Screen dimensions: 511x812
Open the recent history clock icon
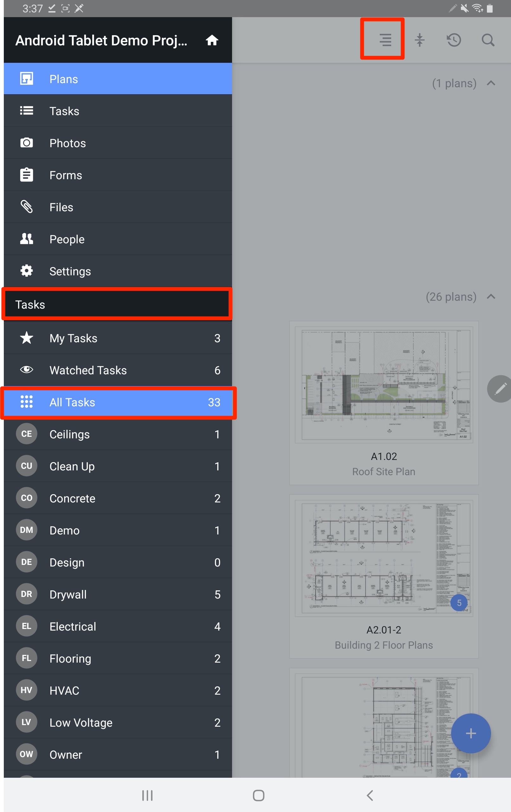454,40
